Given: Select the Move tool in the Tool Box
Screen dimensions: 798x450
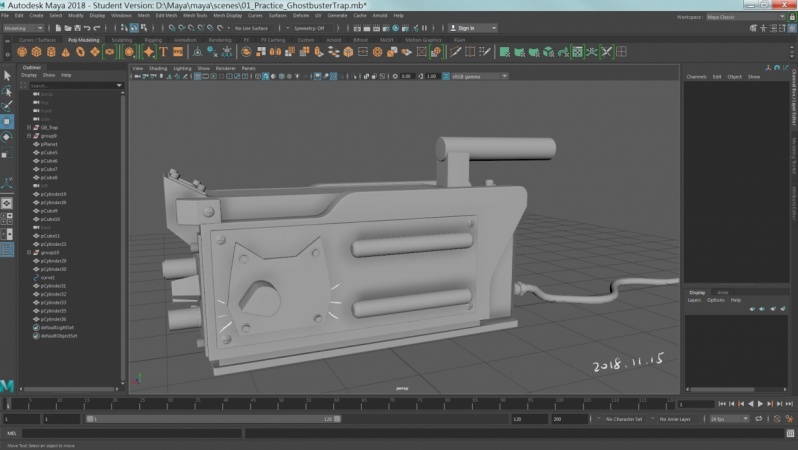Looking at the screenshot, I should point(7,122).
